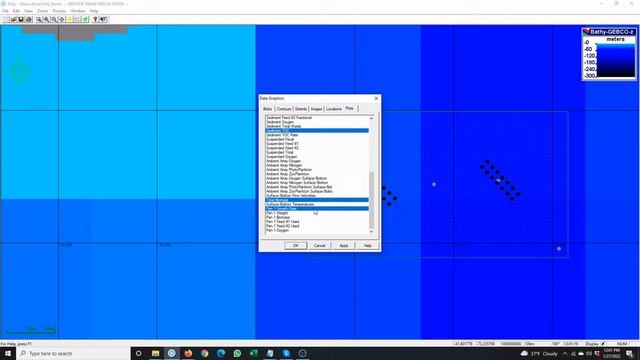Select 'Suspended Fecal' list item
The width and height of the screenshot is (640, 360).
click(317, 139)
